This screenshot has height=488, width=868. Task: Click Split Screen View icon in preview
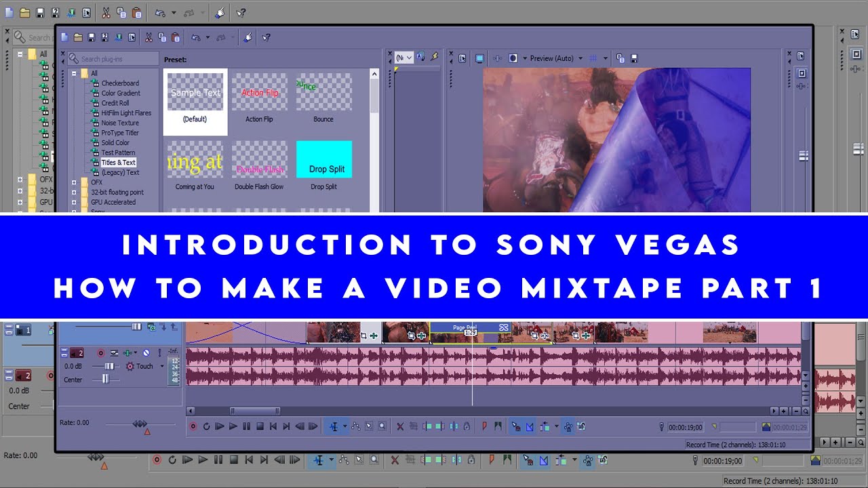(513, 58)
